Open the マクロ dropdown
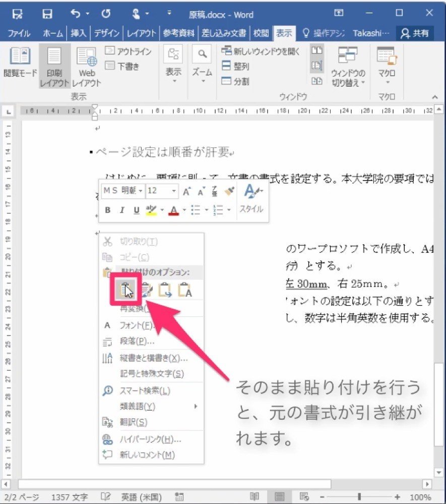 tap(387, 66)
